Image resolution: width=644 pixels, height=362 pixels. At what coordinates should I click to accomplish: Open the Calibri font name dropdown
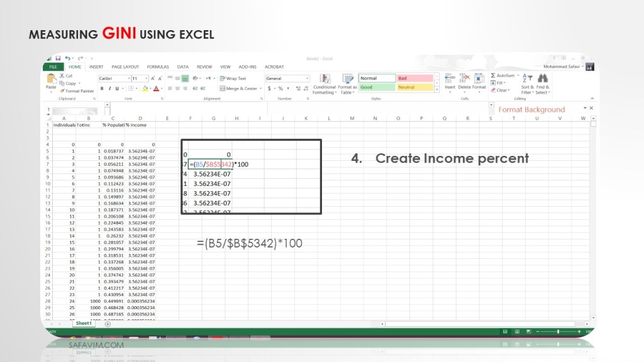[129, 79]
